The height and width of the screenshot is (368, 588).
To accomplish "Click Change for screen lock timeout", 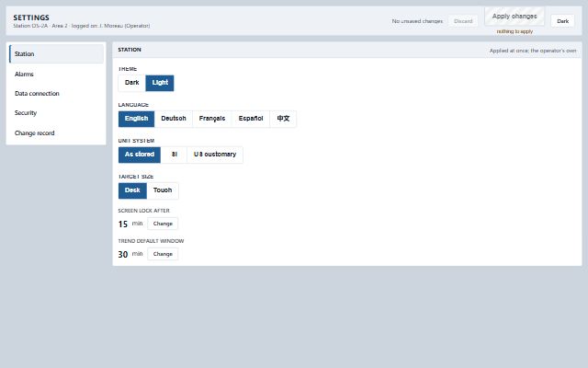I will click(163, 224).
